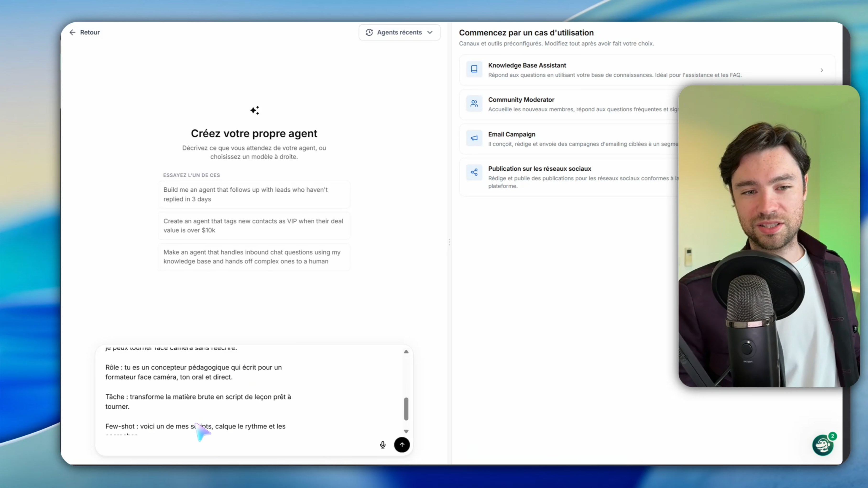Send the prompt with the arrow button
The width and height of the screenshot is (868, 488).
pyautogui.click(x=402, y=445)
